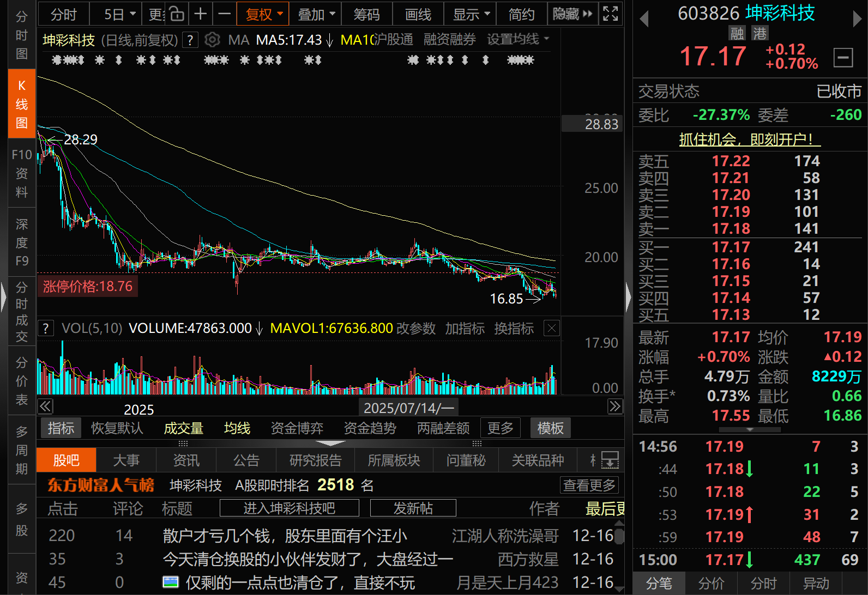This screenshot has width=868, height=595.
Task: Select the 分价 bottom tab
Action: click(x=711, y=584)
